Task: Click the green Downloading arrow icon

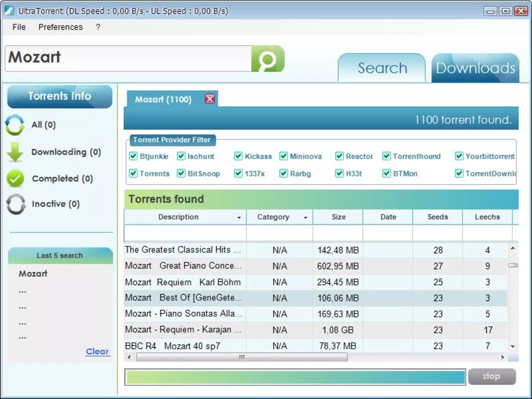Action: 15,152
